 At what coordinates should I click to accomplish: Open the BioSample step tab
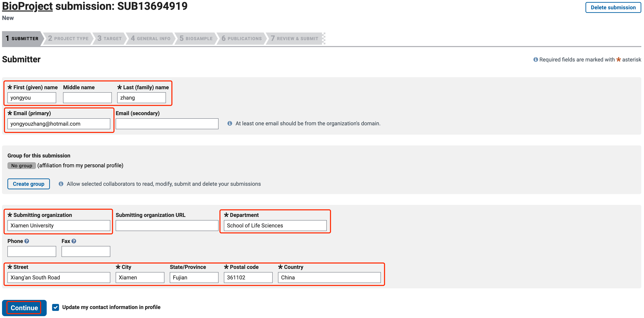196,39
